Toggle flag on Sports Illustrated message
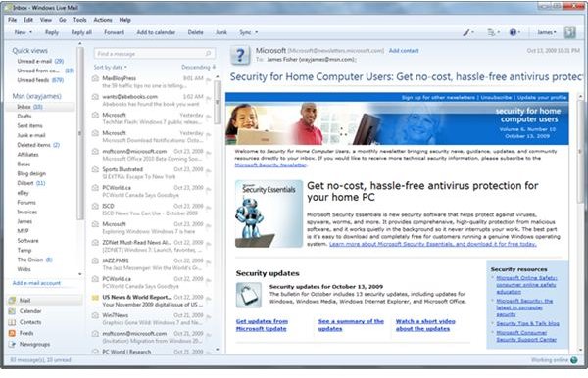Viewport: 588px width, 378px height. point(208,171)
